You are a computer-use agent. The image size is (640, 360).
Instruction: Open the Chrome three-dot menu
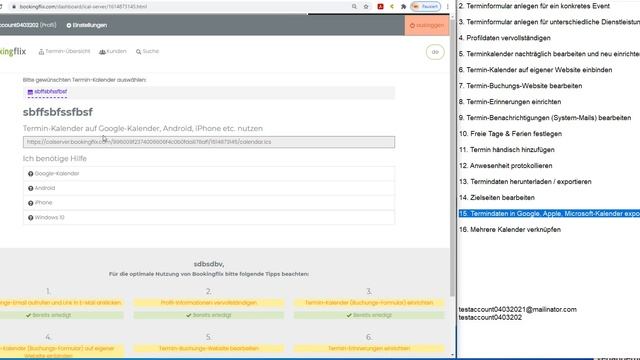tap(447, 7)
